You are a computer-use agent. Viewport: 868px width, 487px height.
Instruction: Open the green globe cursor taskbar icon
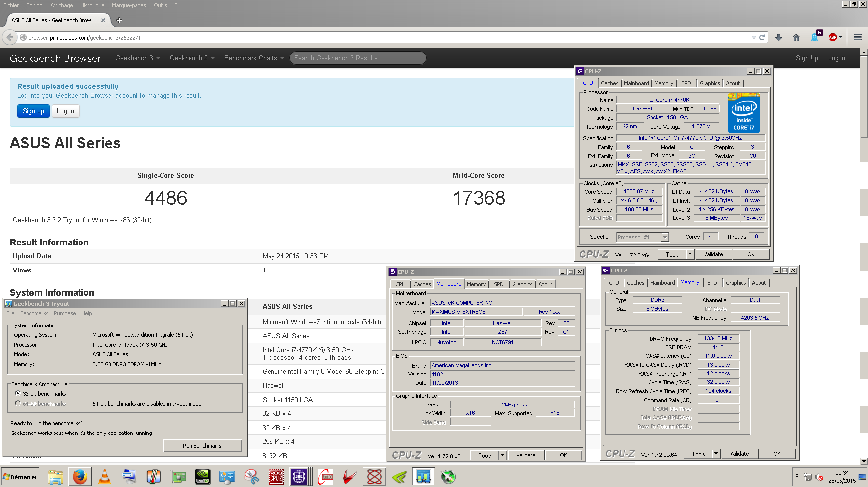pos(448,477)
